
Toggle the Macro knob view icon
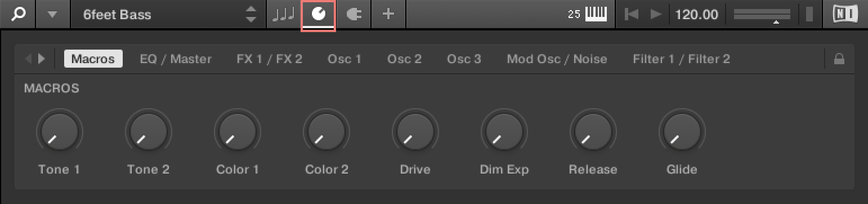pos(319,15)
